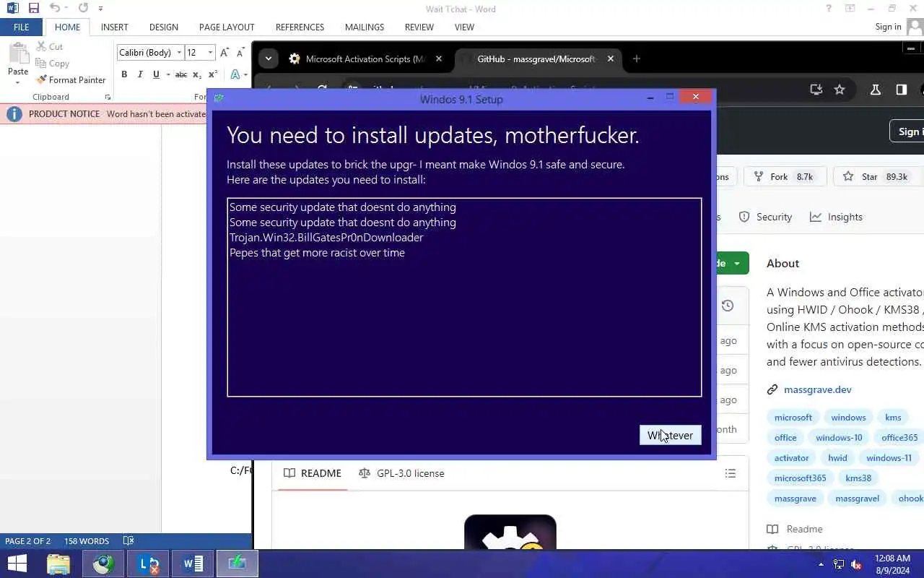Screen dimensions: 924x578
Task: Star the GitHub repository
Action: pos(876,176)
